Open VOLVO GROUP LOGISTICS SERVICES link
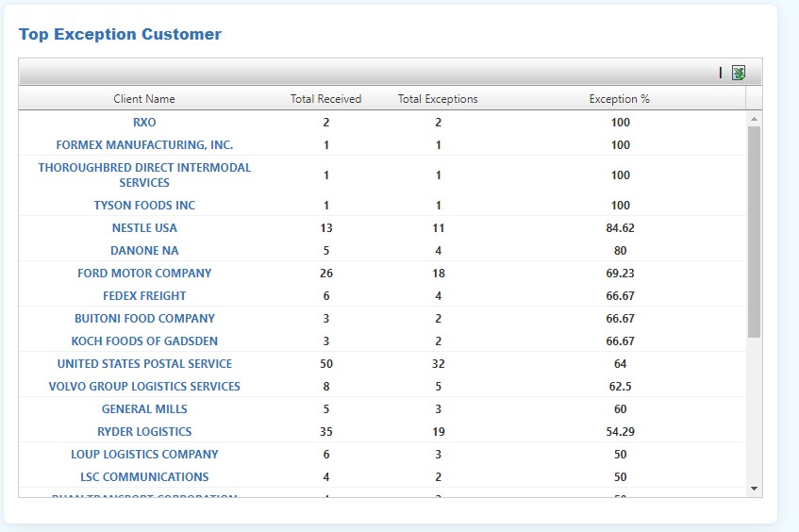 [x=144, y=386]
